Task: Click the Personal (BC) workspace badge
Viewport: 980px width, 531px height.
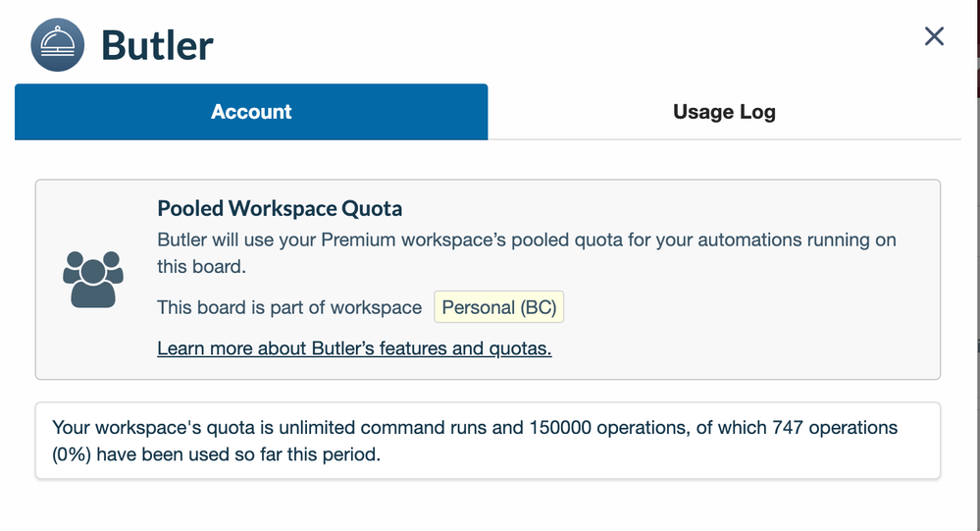Action: (x=498, y=307)
